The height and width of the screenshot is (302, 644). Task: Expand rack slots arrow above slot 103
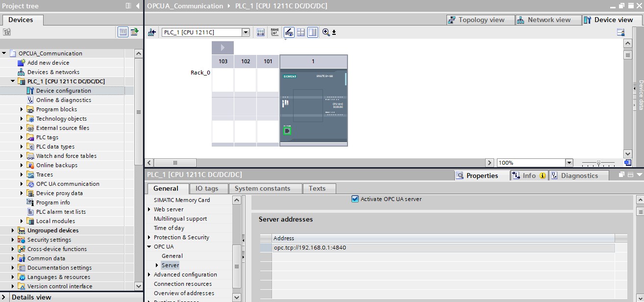pos(223,48)
